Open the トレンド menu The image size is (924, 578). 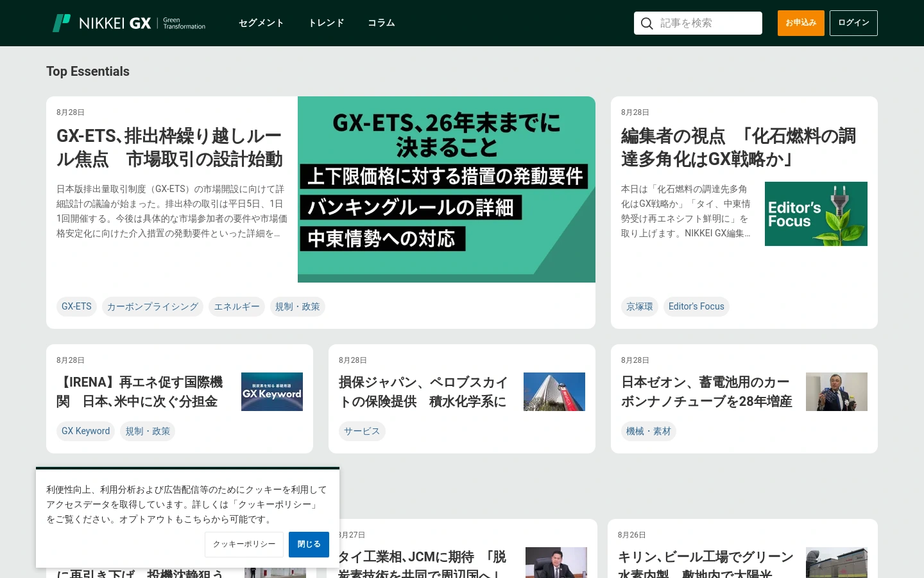pos(327,23)
